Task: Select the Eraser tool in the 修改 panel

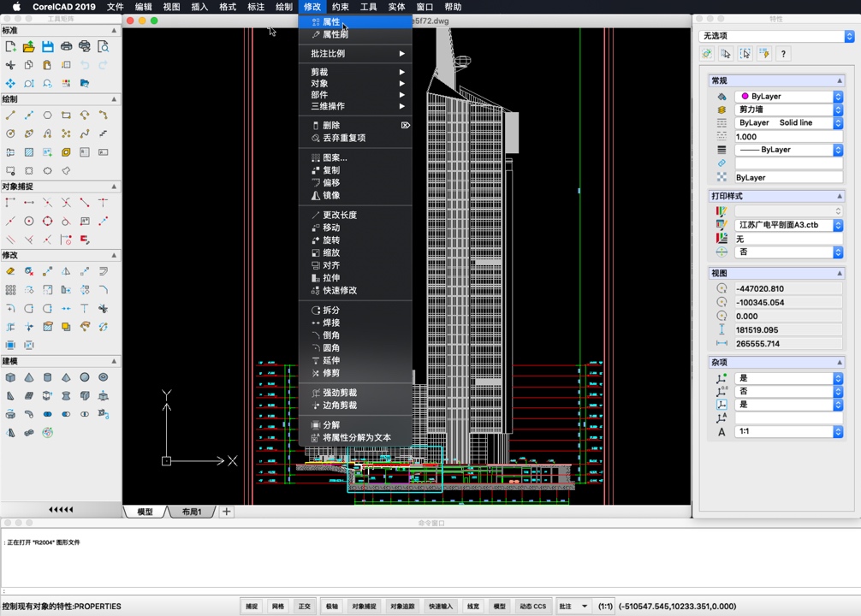Action: [10, 272]
